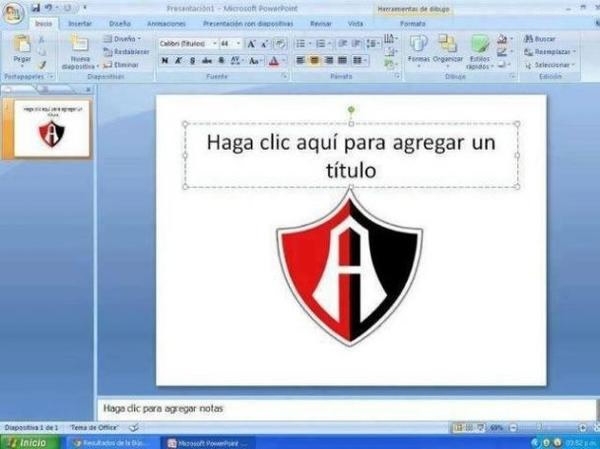Viewport: 600px width, 449px height.
Task: Switch to the Animaciones tab
Action: click(x=166, y=24)
